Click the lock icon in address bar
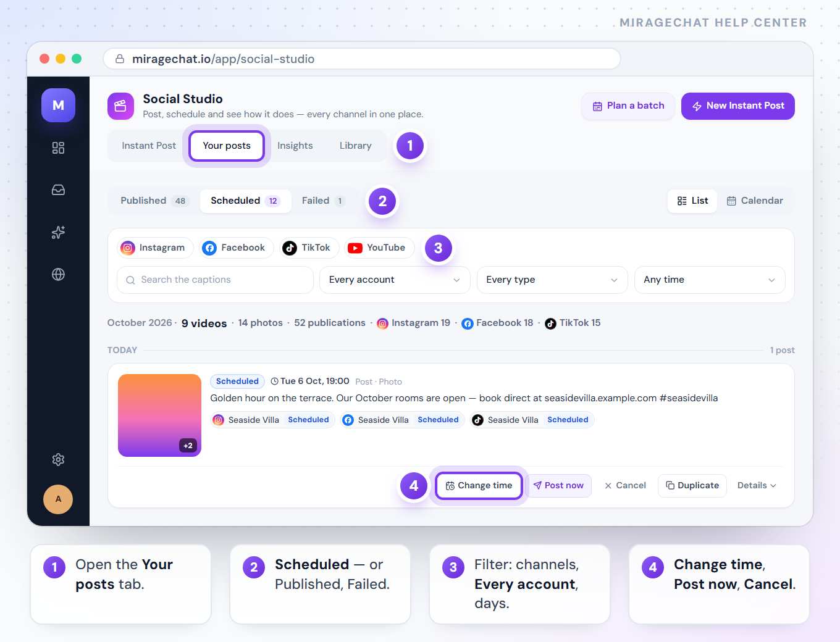The height and width of the screenshot is (642, 840). (120, 59)
